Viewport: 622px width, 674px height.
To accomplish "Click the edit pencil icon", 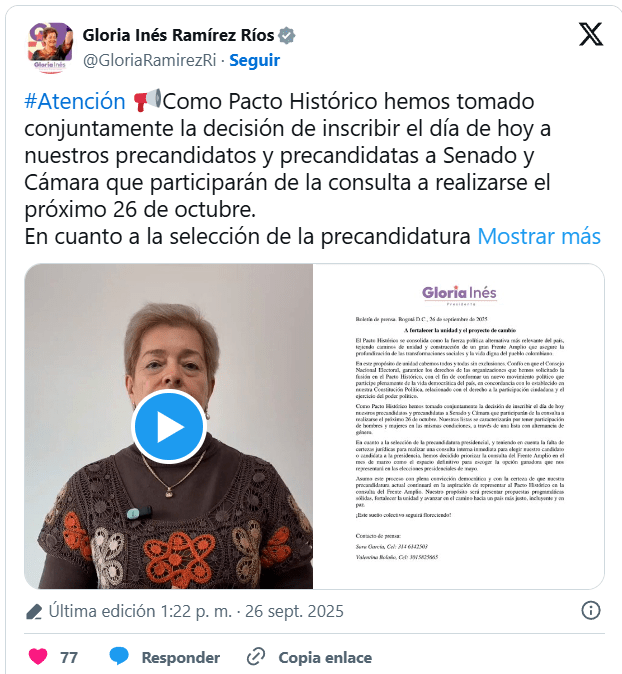I will (x=34, y=612).
